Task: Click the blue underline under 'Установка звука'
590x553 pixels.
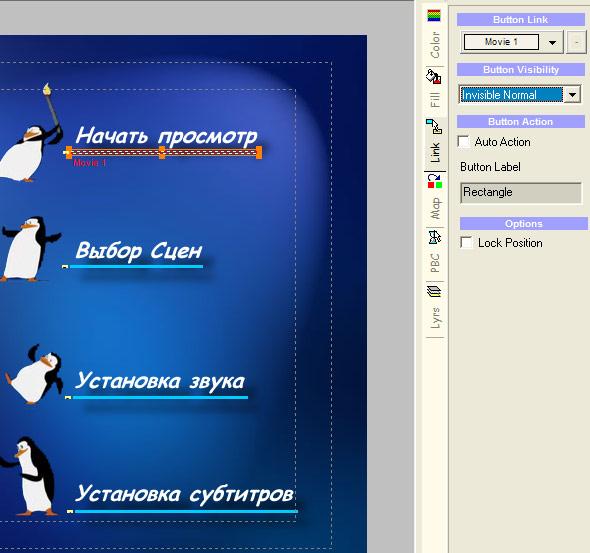Action: [160, 397]
